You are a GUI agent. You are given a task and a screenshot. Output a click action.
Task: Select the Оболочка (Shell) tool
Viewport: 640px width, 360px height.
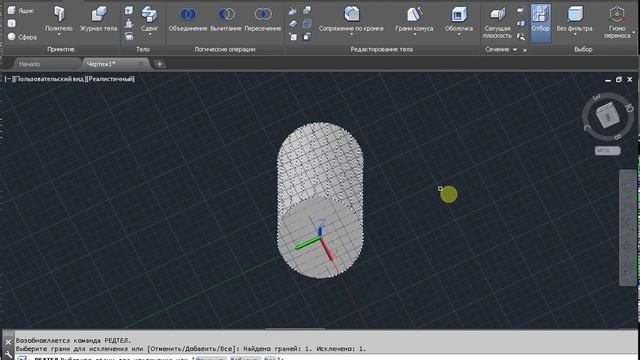click(459, 18)
